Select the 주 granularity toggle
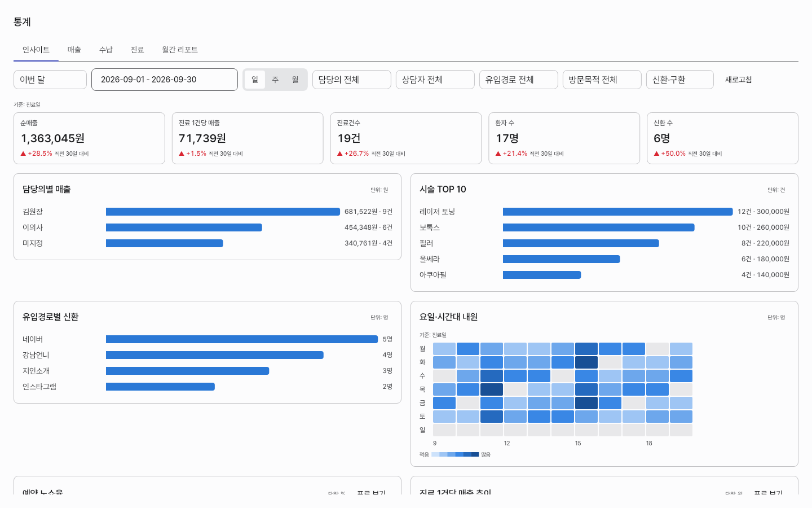This screenshot has width=812, height=508. (x=275, y=80)
